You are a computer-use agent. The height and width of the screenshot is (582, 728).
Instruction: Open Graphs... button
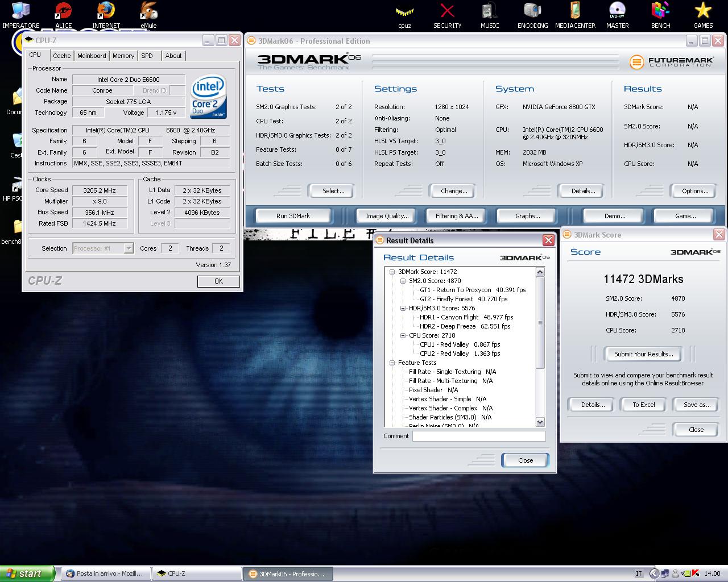point(528,216)
